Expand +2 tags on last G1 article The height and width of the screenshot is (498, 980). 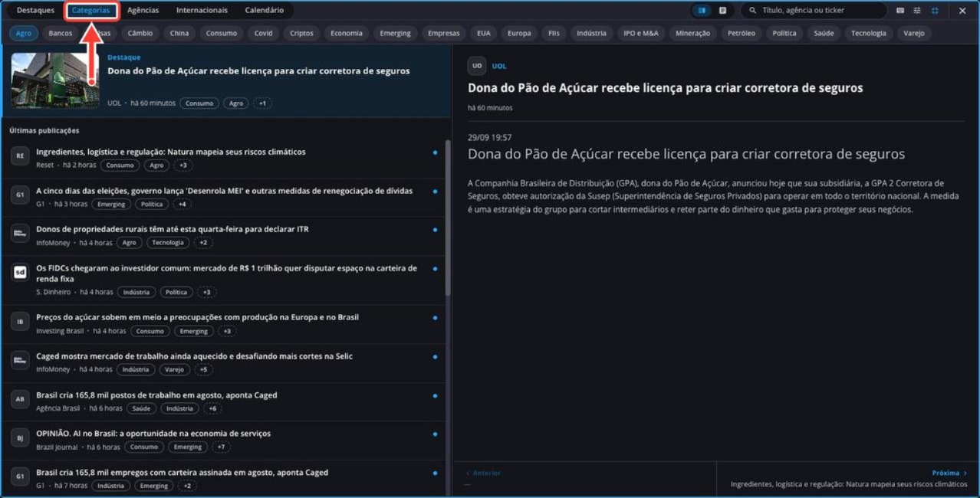pyautogui.click(x=186, y=486)
